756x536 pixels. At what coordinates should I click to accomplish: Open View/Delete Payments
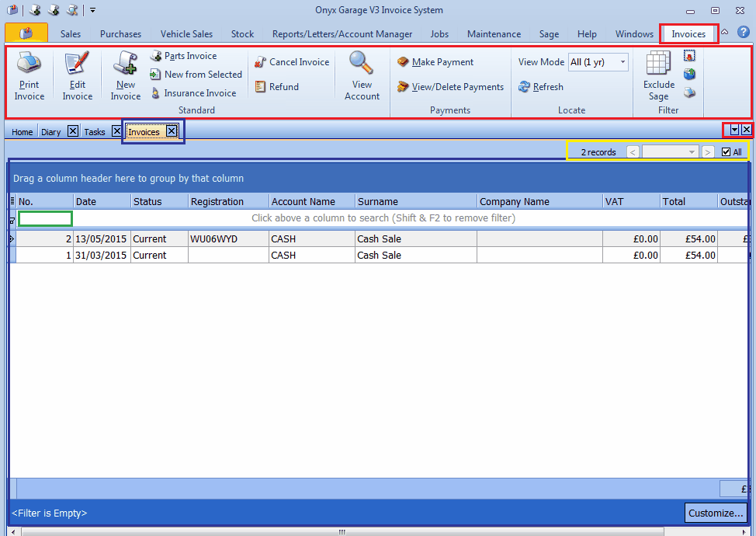click(x=450, y=87)
